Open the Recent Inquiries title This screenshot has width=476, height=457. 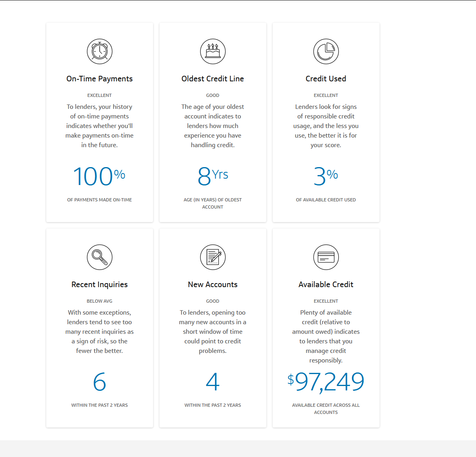(x=100, y=285)
